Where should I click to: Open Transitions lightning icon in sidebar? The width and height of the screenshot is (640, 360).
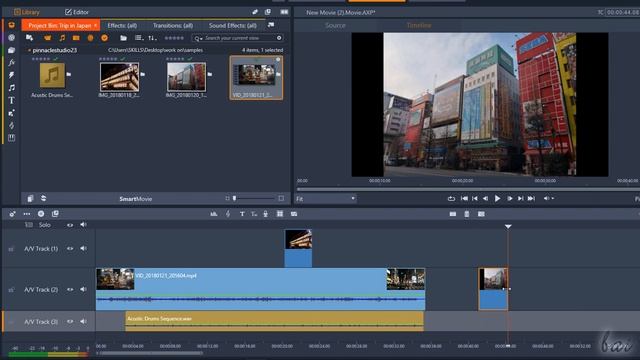tap(11, 75)
